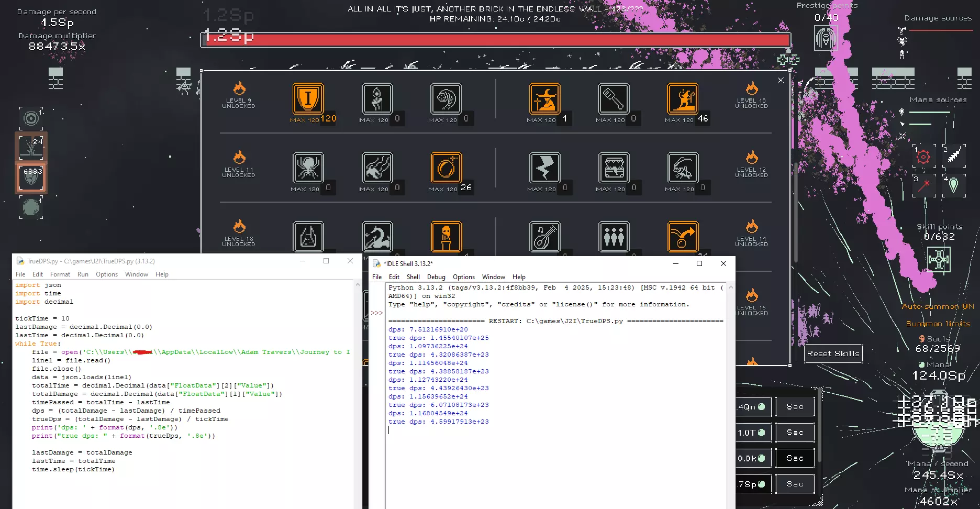Open the Debug menu in IDLE Shell

[x=436, y=277]
